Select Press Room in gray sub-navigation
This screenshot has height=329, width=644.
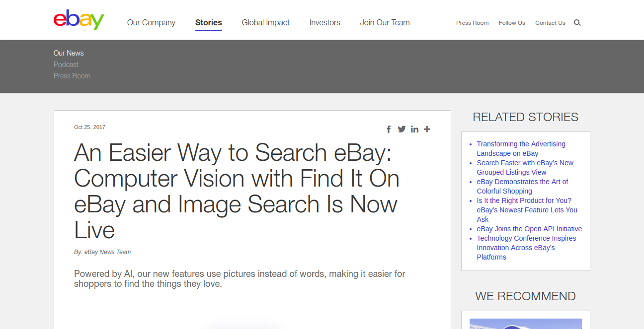click(72, 76)
